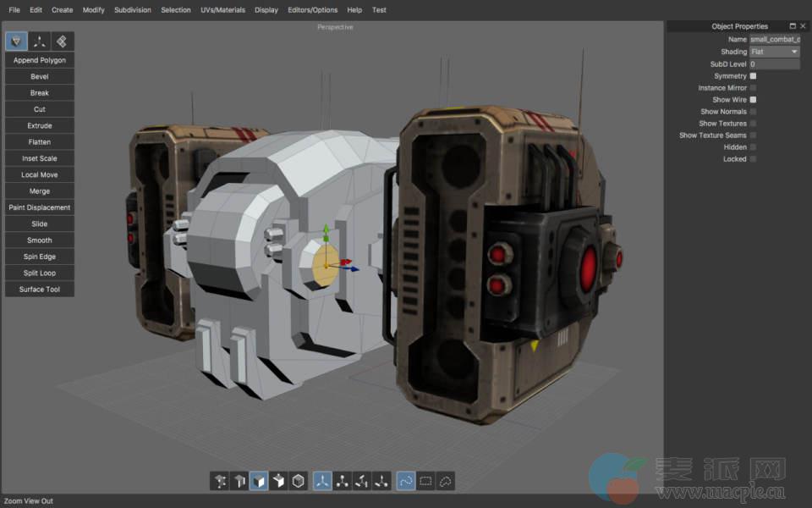Click the dashed circular selection icon
Image resolution: width=812 pixels, height=508 pixels.
coord(446,481)
